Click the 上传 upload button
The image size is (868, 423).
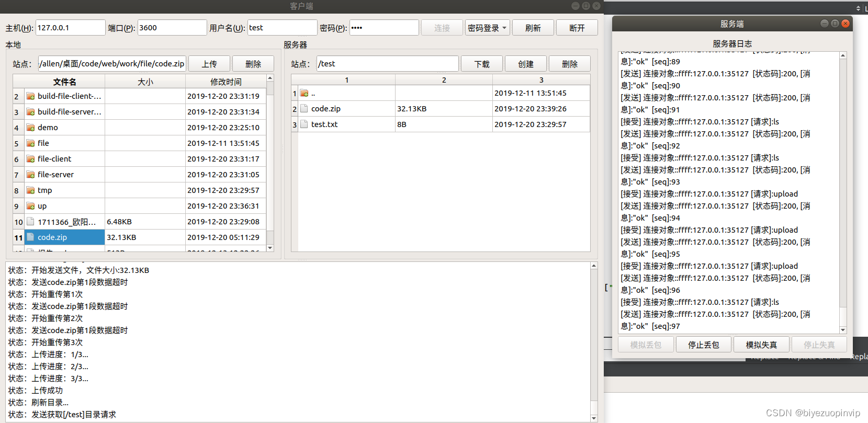coord(209,64)
